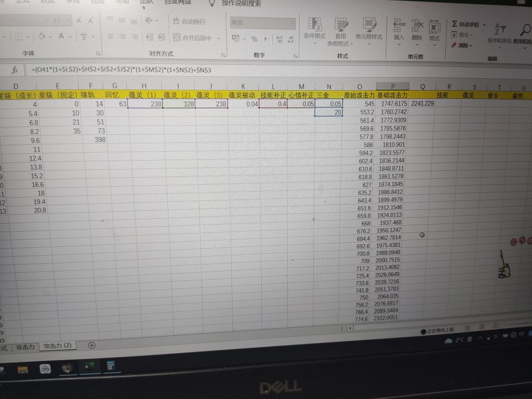This screenshot has height=399, width=532.
Task: Align text to top of cell
Action: pos(109,19)
